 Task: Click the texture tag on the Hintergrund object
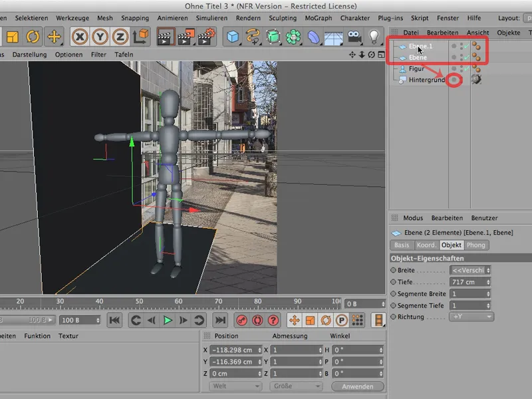[476, 79]
